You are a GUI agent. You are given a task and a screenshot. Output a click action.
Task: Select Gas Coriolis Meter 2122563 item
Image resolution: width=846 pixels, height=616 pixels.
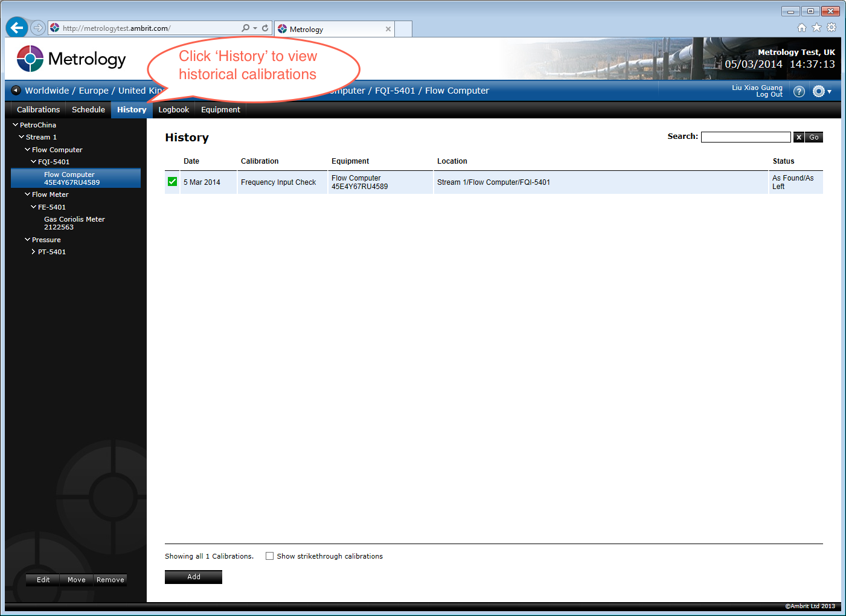click(x=74, y=223)
